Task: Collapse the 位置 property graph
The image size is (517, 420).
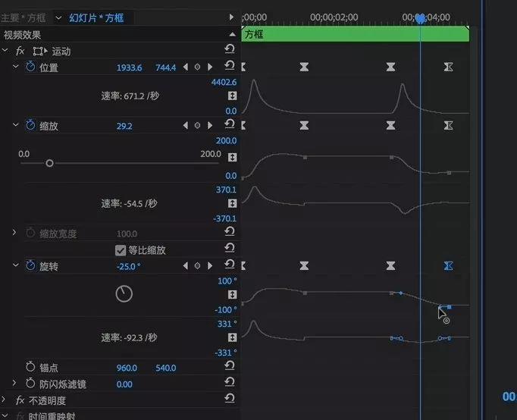Action: coord(15,67)
